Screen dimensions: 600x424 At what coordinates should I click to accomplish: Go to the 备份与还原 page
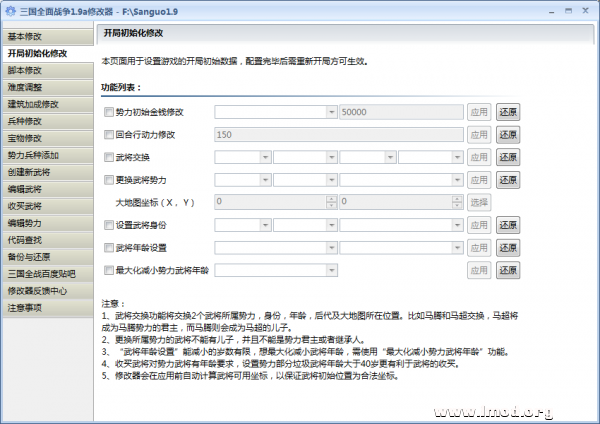[x=46, y=256]
